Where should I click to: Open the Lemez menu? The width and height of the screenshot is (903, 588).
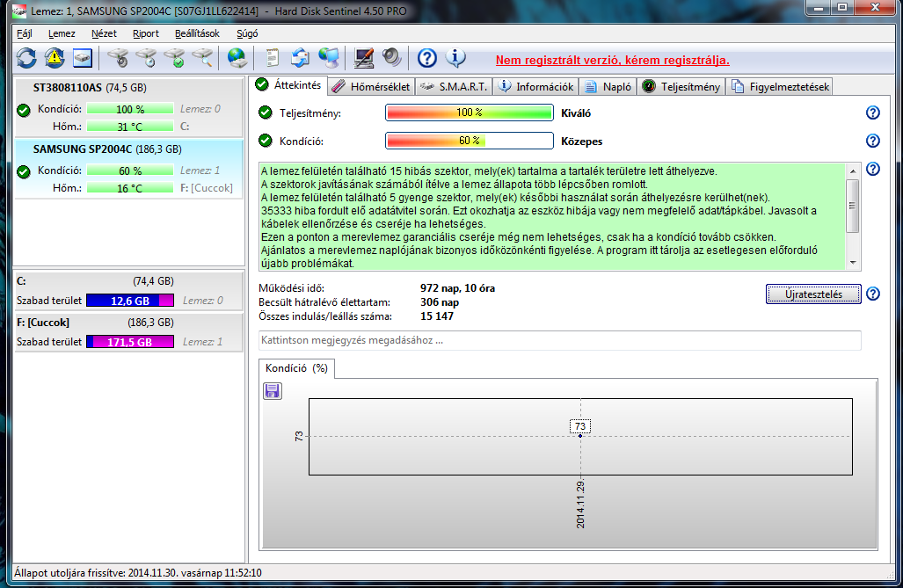tap(62, 33)
